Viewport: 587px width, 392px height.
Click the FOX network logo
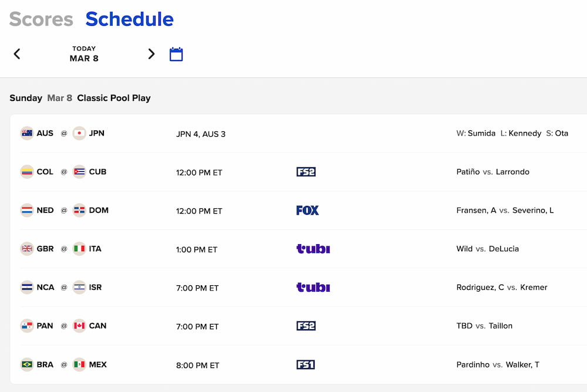click(x=308, y=210)
